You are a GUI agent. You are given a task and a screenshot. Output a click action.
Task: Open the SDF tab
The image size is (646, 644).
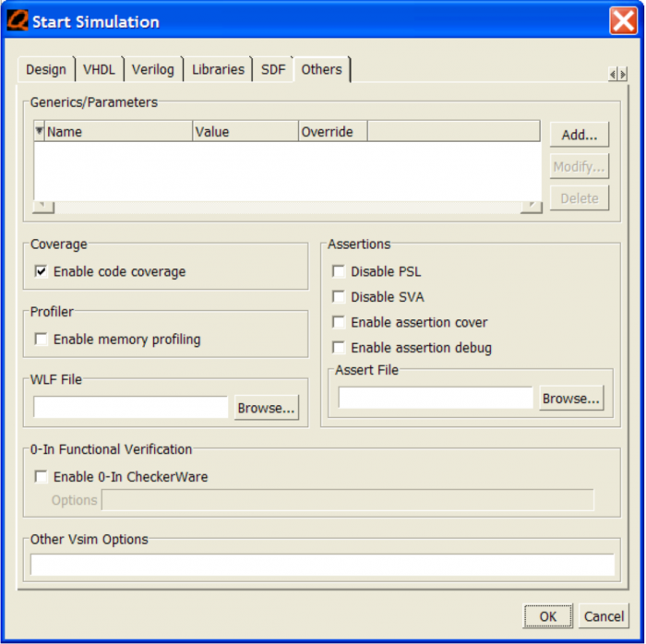273,69
